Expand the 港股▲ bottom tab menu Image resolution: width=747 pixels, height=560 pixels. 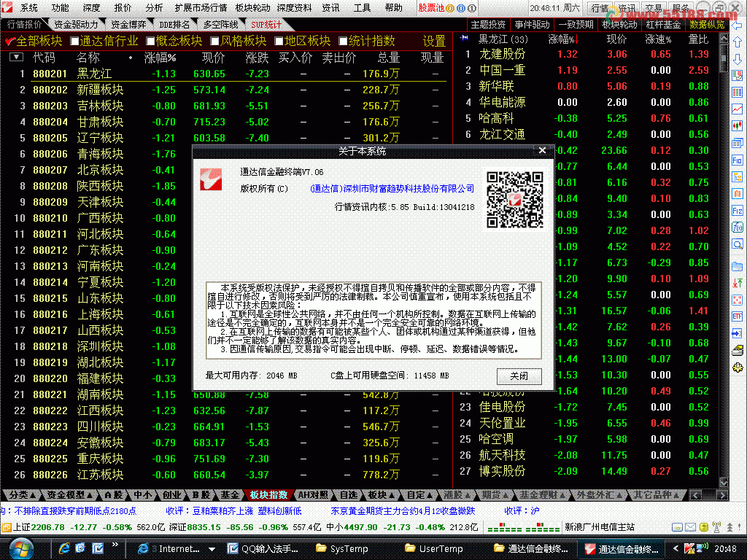pyautogui.click(x=457, y=495)
